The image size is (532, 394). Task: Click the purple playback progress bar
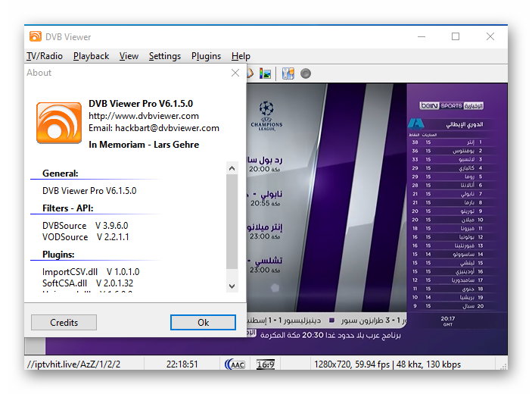[276, 346]
